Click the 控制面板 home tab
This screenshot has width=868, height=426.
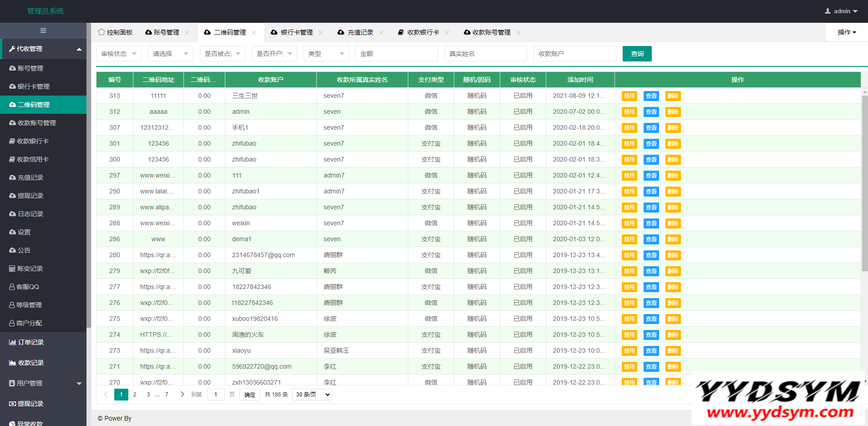[x=115, y=32]
